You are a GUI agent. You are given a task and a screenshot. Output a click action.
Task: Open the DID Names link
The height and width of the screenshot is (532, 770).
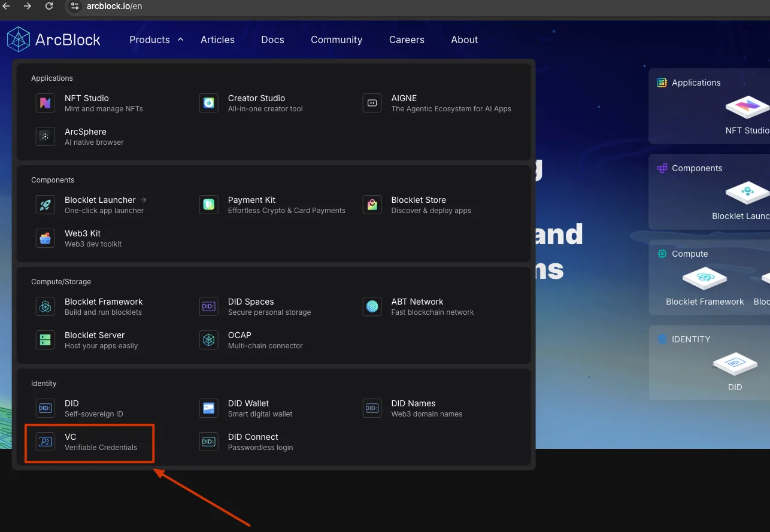click(413, 403)
